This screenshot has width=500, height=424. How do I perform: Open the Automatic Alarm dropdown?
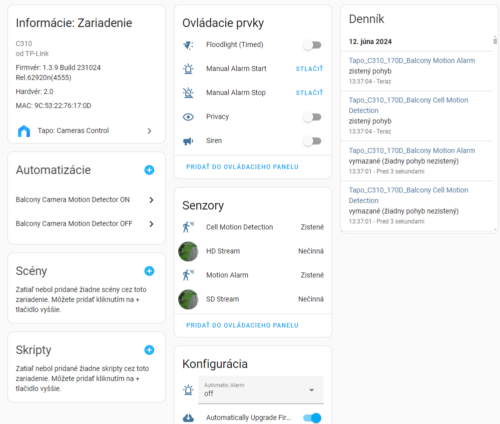pos(261,390)
